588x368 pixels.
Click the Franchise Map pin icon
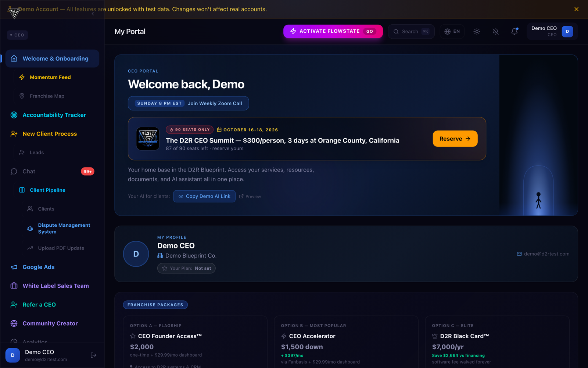tap(22, 96)
